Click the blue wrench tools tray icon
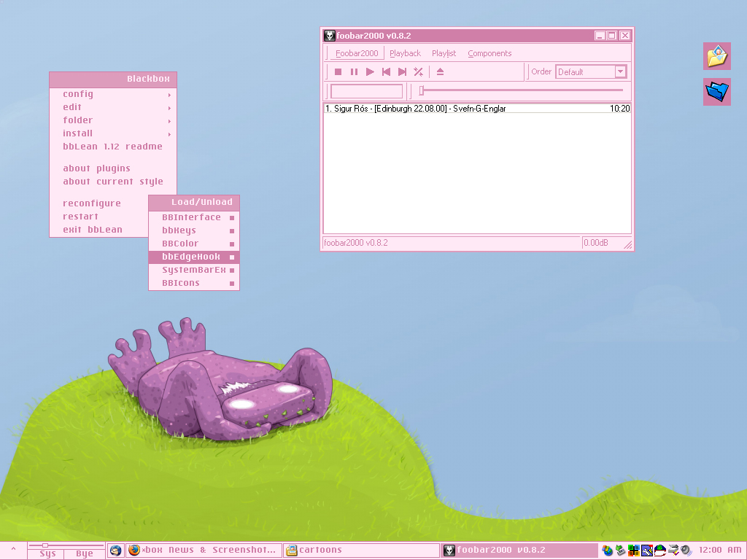 [x=647, y=551]
